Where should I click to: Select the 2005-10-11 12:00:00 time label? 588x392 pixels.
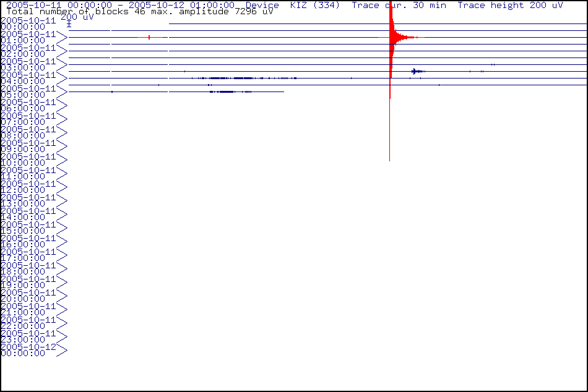28,187
